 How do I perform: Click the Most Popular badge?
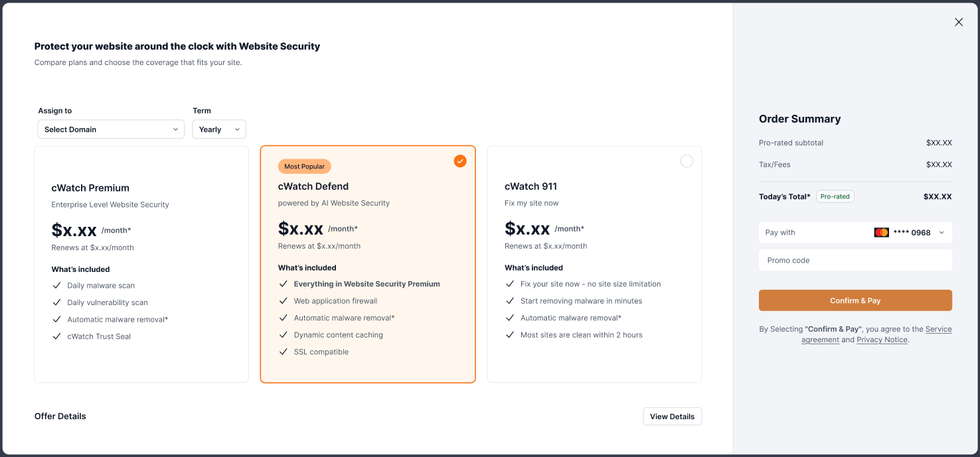tap(305, 166)
